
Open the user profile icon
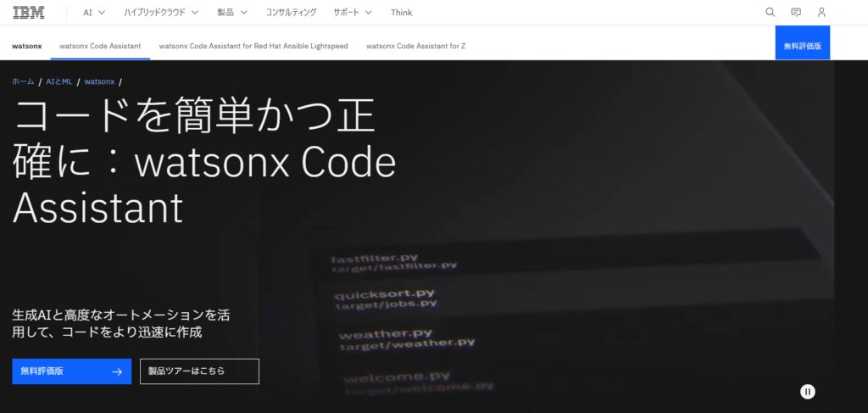click(x=821, y=12)
